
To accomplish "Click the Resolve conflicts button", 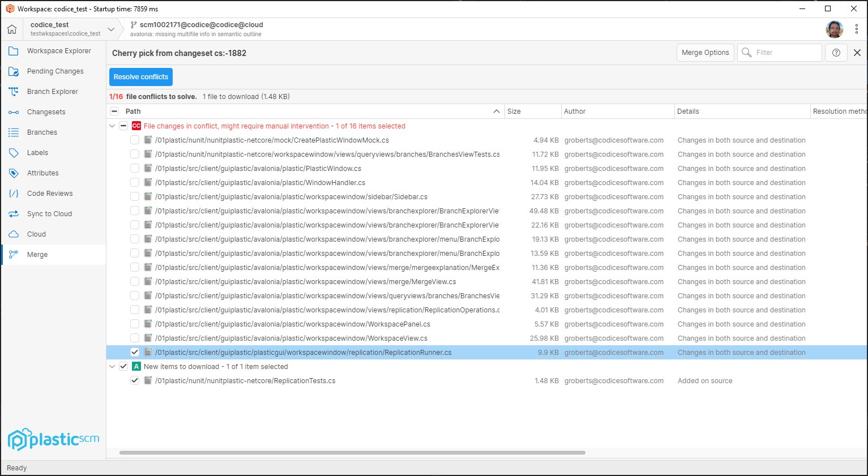I will click(140, 76).
